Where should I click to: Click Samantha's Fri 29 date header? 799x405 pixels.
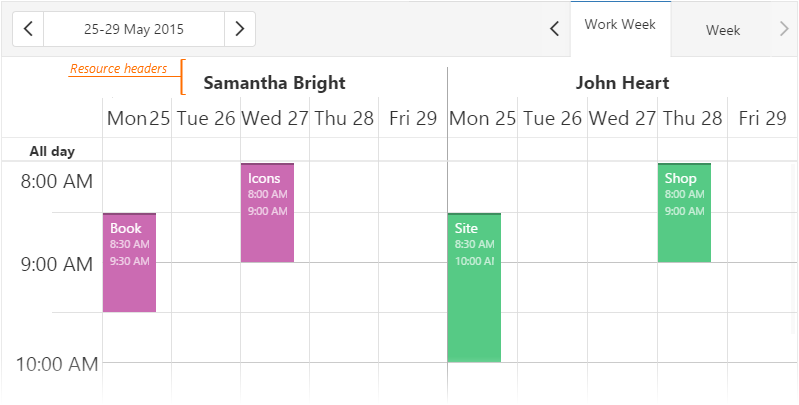pyautogui.click(x=413, y=119)
